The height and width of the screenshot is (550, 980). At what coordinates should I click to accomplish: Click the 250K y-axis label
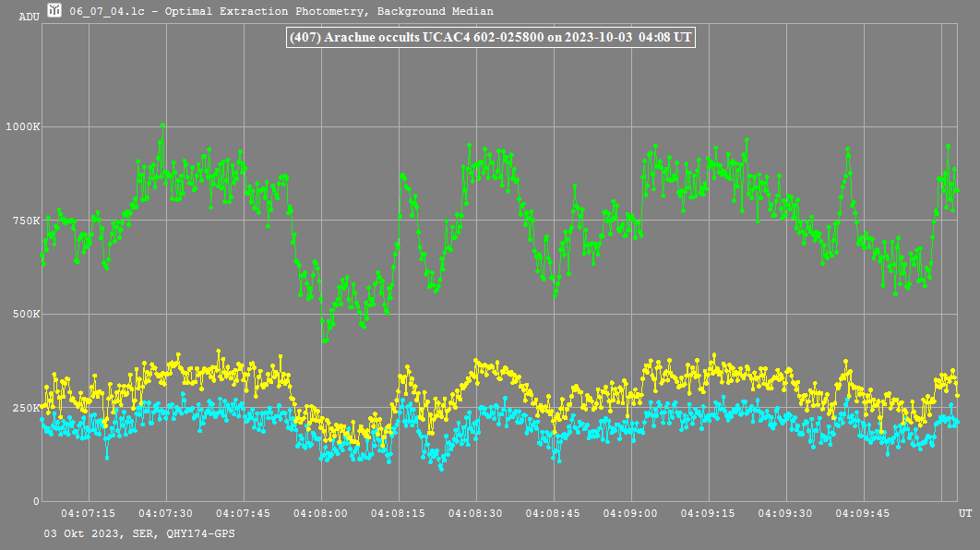point(24,408)
